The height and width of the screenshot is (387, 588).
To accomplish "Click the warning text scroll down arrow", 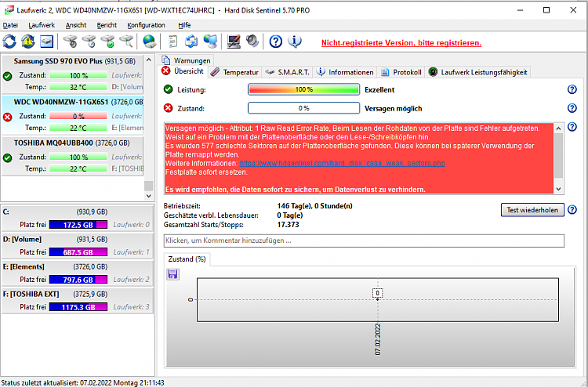I will (558, 189).
